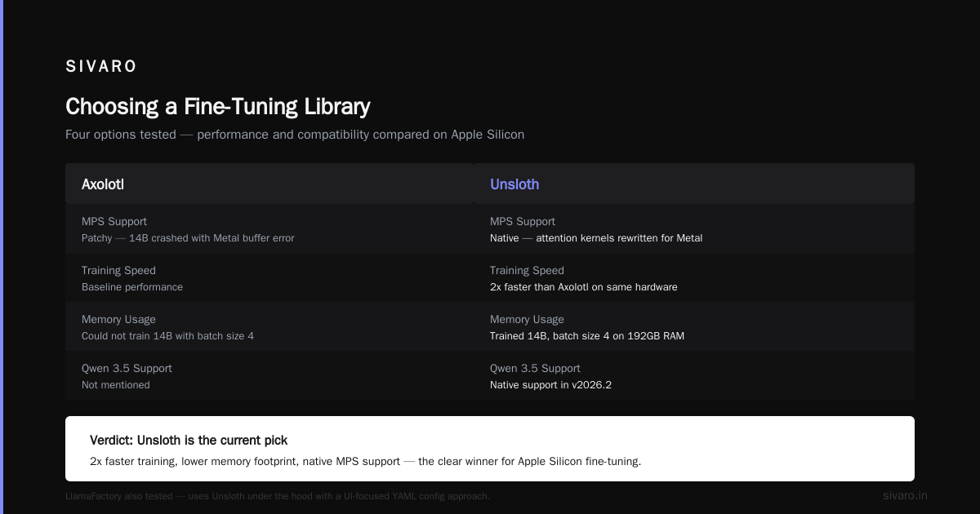980x514 pixels.
Task: Click Qwen 3.5 Support label in Axolotl column
Action: [x=127, y=368]
